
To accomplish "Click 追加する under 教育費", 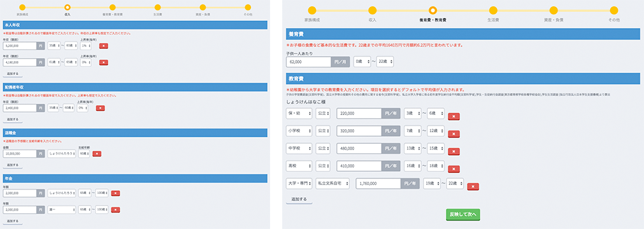I will pos(299,200).
